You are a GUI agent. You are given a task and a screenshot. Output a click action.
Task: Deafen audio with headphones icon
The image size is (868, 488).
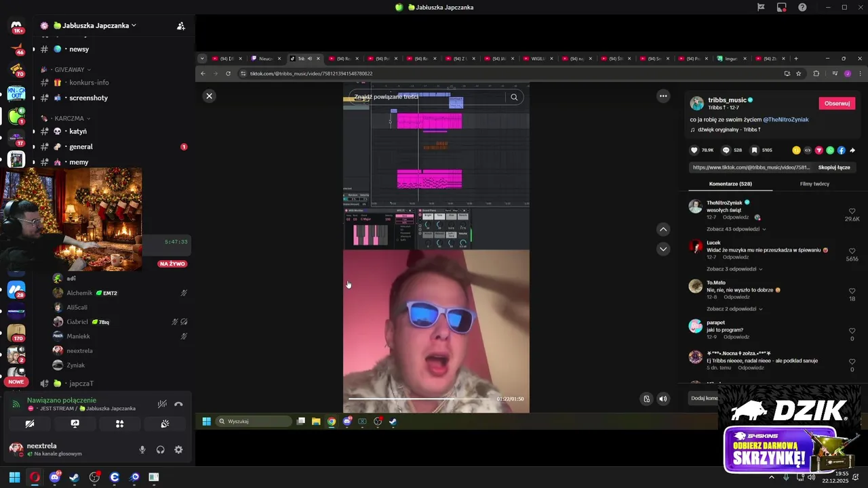tap(161, 449)
